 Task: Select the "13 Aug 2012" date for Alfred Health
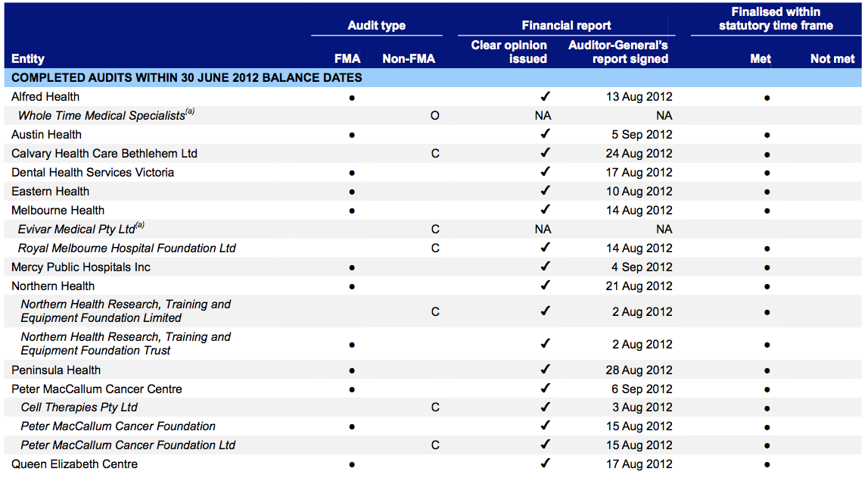(639, 96)
